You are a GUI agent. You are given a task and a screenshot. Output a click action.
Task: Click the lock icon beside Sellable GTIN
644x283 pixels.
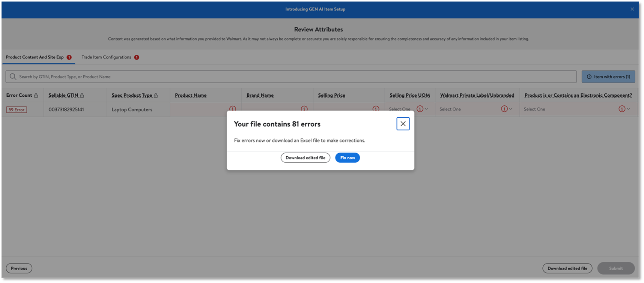click(x=82, y=96)
